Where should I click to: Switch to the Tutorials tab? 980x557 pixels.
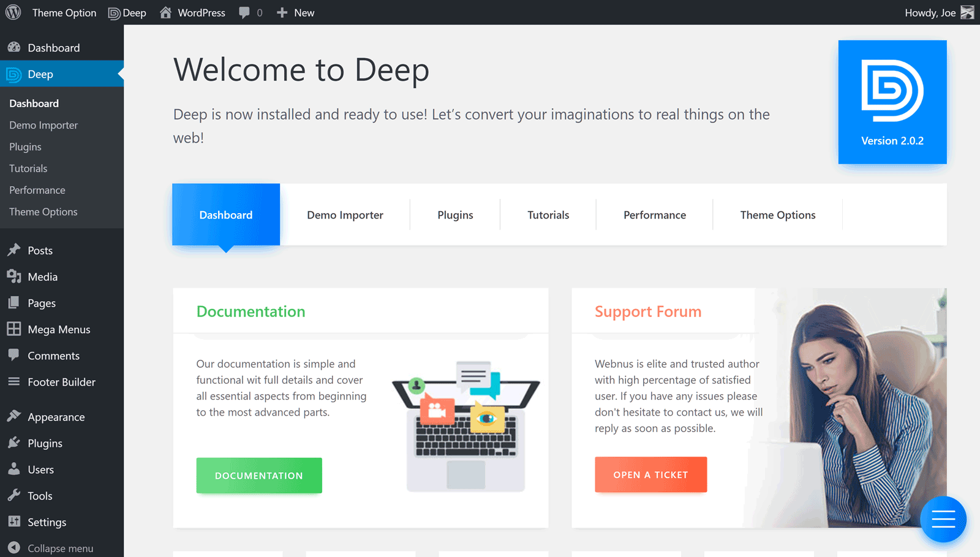pyautogui.click(x=548, y=215)
